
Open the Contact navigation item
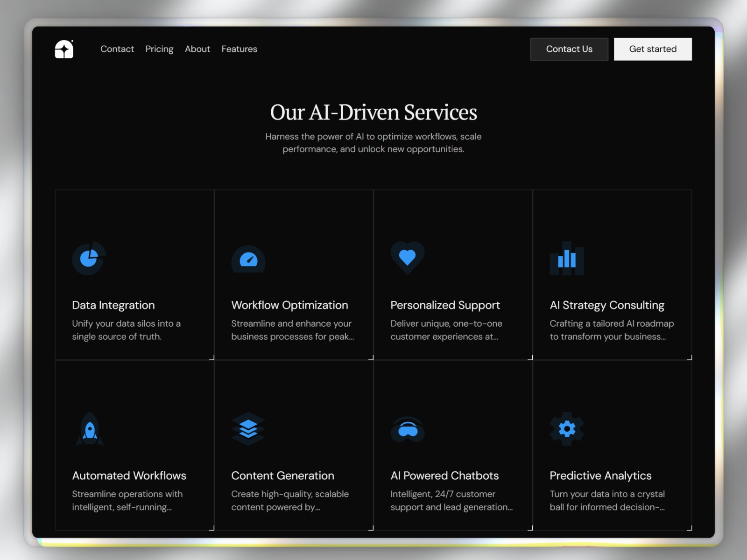[117, 49]
